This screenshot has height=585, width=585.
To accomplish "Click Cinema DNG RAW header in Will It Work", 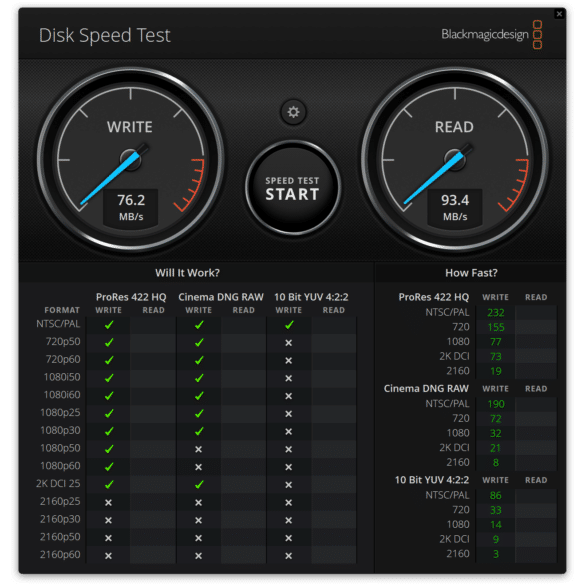I will point(221,297).
